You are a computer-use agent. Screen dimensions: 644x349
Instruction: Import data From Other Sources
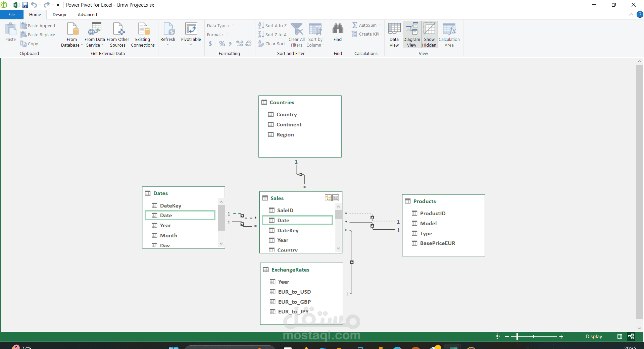tap(118, 35)
